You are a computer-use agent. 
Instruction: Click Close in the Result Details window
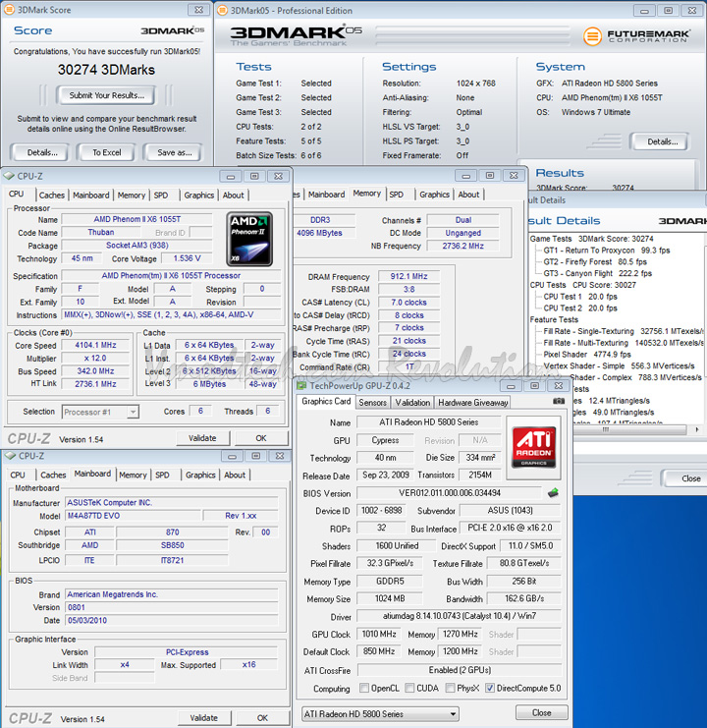tap(685, 478)
